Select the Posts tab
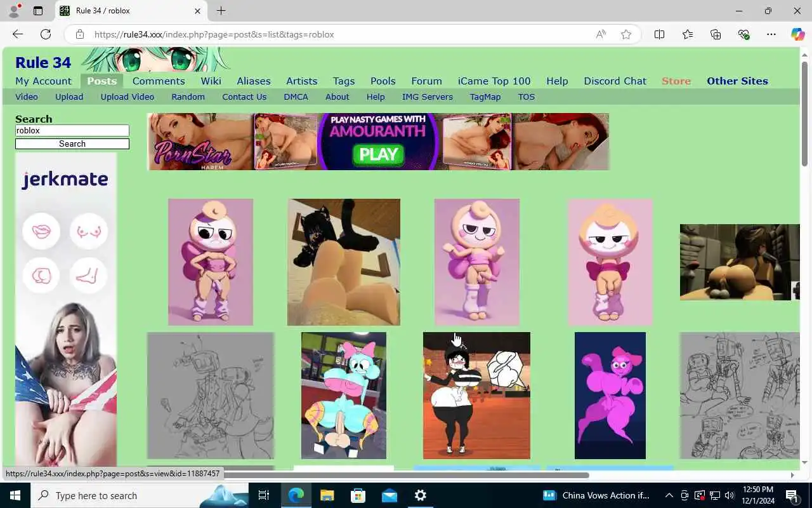 pyautogui.click(x=102, y=81)
